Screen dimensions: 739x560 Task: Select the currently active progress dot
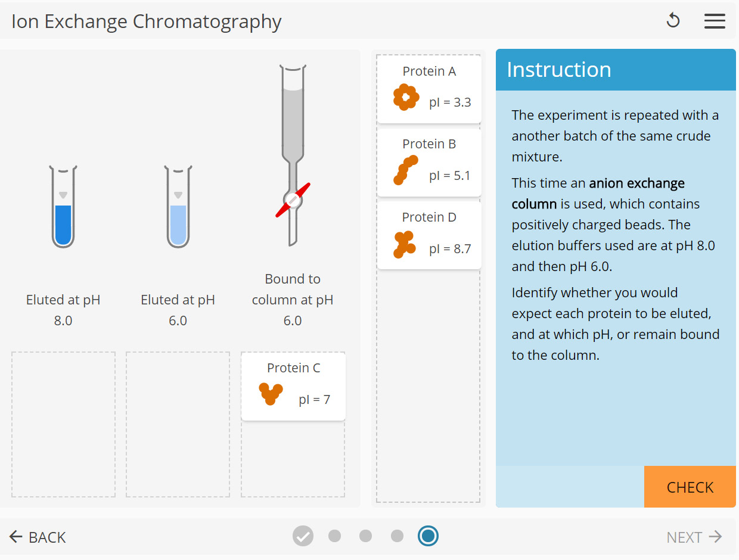(428, 536)
